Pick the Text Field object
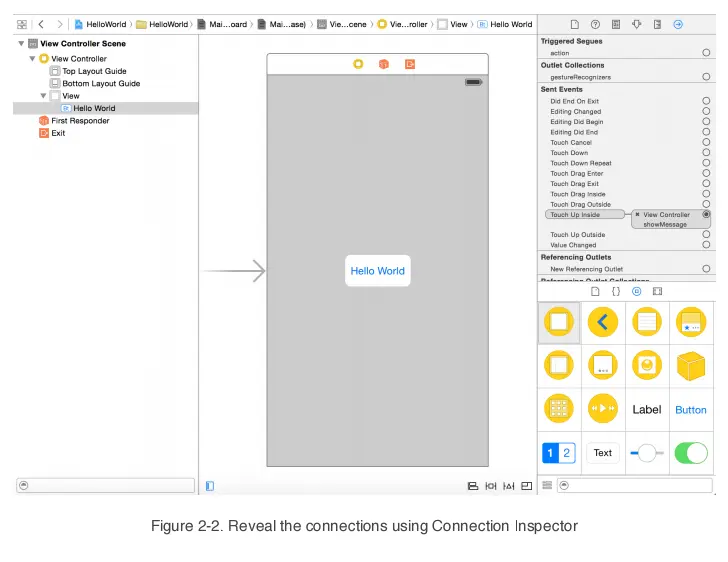 pos(603,453)
